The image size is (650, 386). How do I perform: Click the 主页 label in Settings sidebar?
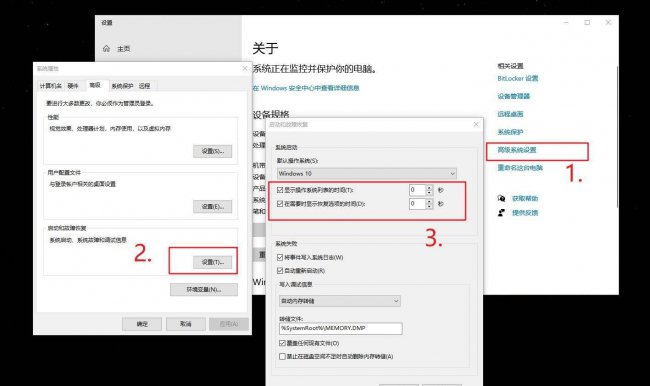tap(124, 49)
